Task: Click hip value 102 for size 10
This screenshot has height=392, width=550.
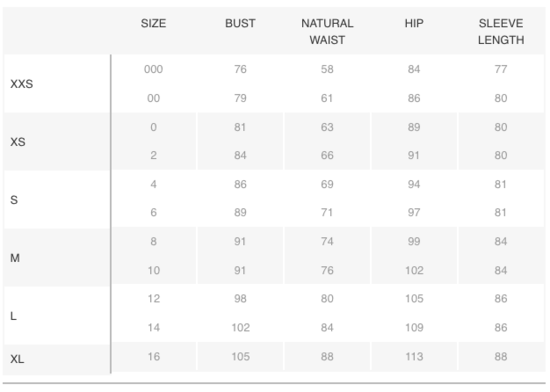Action: [414, 271]
